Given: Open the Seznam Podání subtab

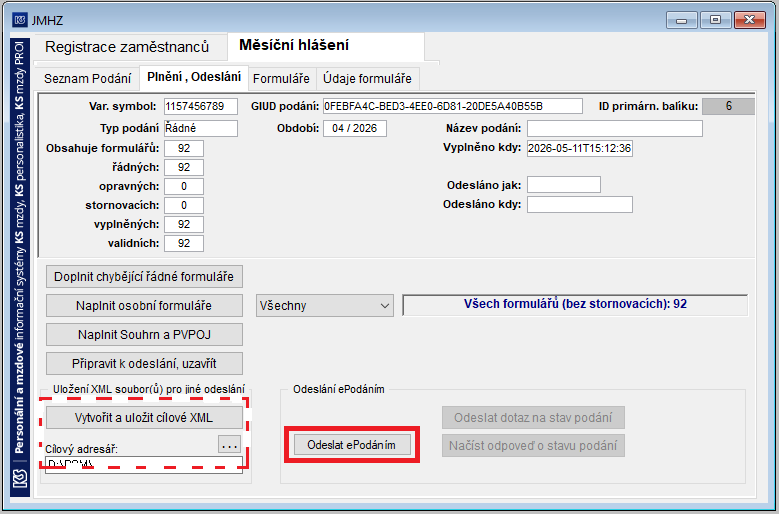Looking at the screenshot, I should coord(87,79).
